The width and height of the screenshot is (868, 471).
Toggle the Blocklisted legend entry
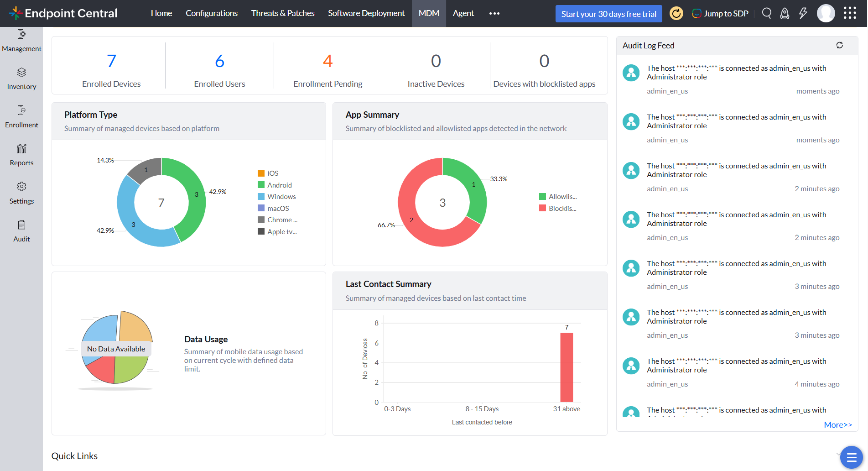(558, 208)
